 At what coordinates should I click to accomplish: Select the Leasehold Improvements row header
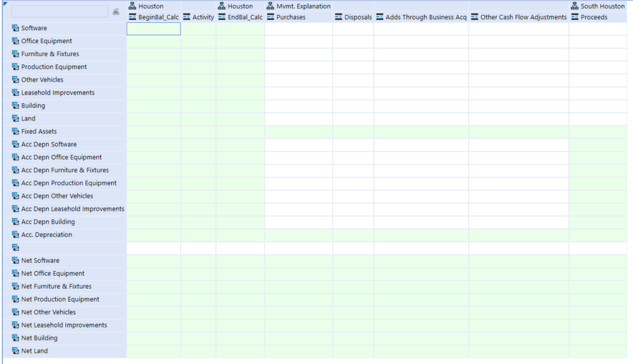57,93
